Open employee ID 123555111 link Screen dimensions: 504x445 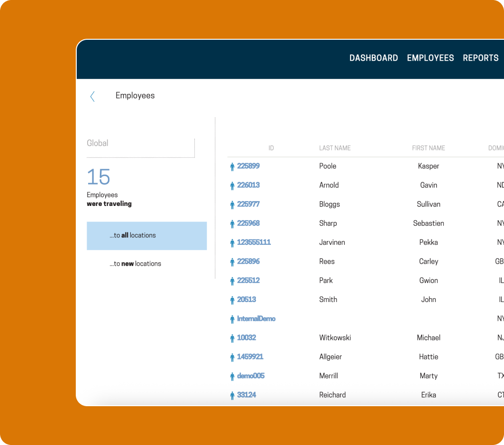[253, 242]
